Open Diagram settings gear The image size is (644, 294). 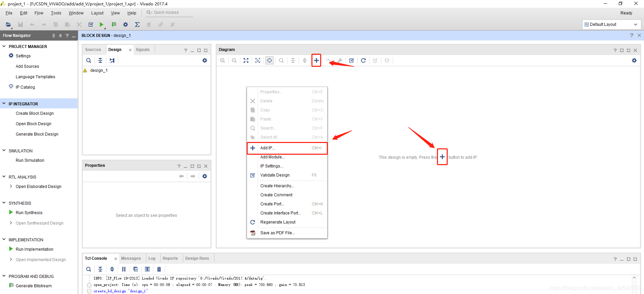coord(634,60)
